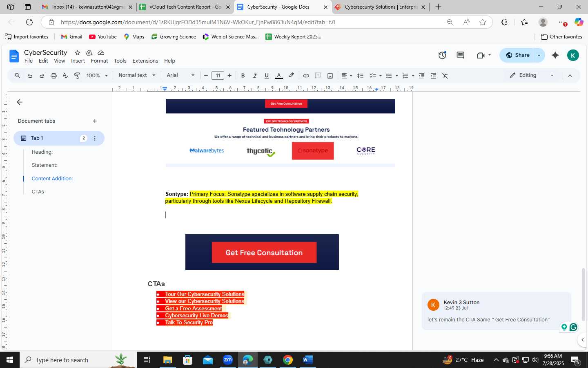Decrease paragraph indent
This screenshot has height=368, width=588.
[422, 76]
